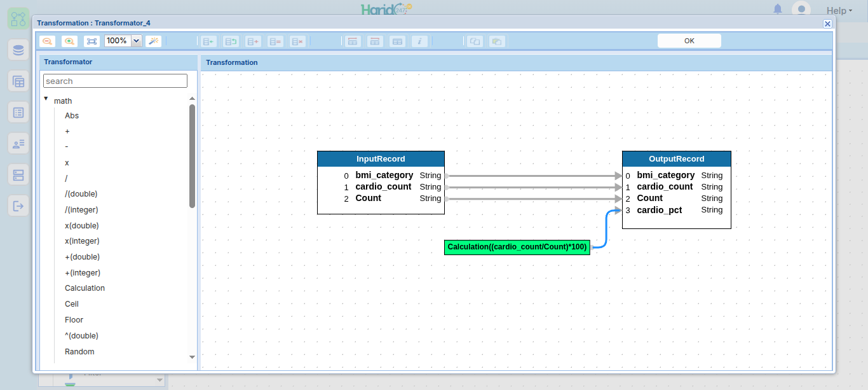Select the Calculation function in tree

point(85,288)
